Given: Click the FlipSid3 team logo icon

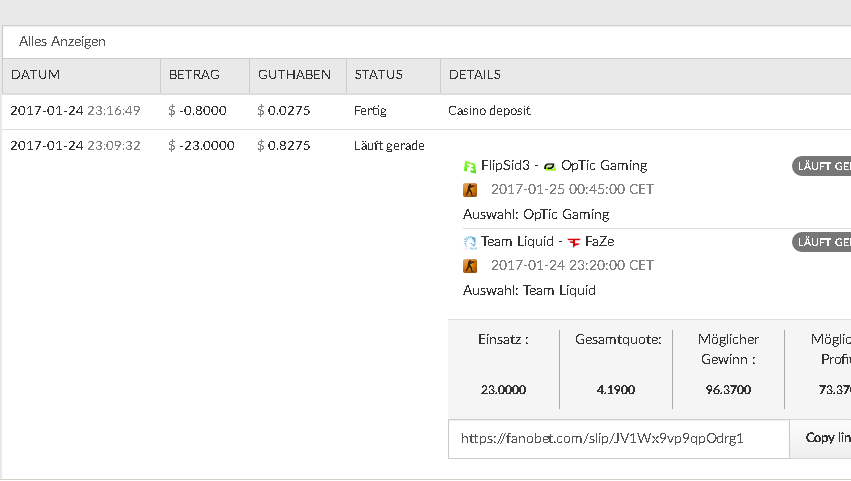Looking at the screenshot, I should click(x=469, y=166).
